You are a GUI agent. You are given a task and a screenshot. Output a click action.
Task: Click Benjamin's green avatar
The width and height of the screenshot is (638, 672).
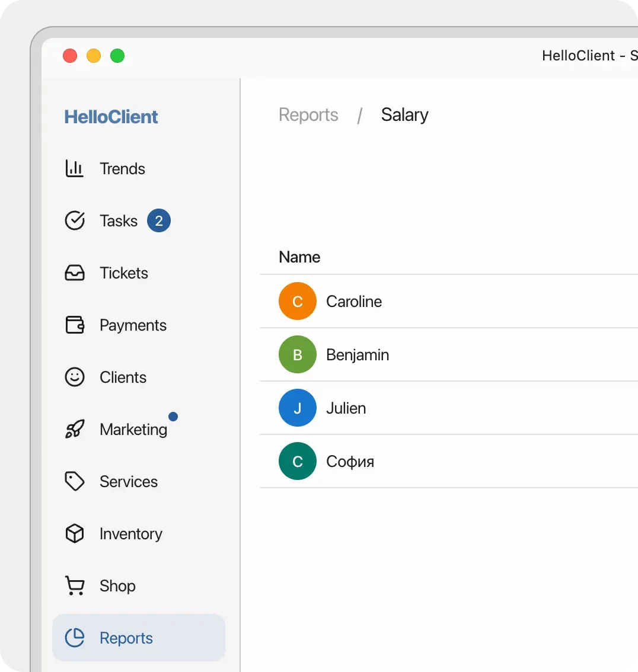297,354
